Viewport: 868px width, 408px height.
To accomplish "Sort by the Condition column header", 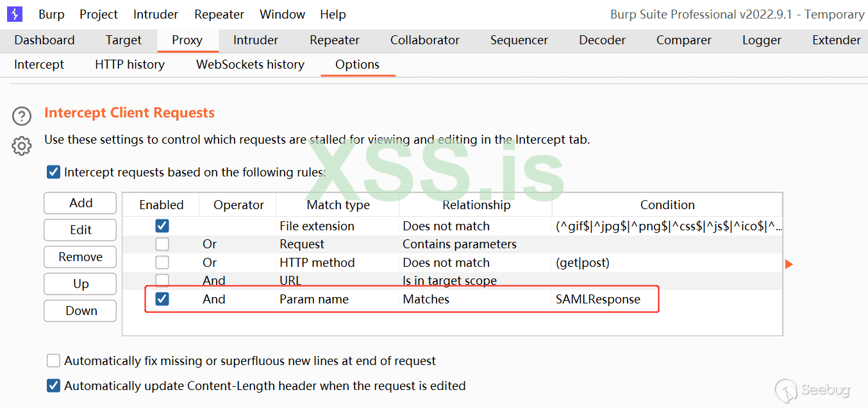I will point(667,205).
